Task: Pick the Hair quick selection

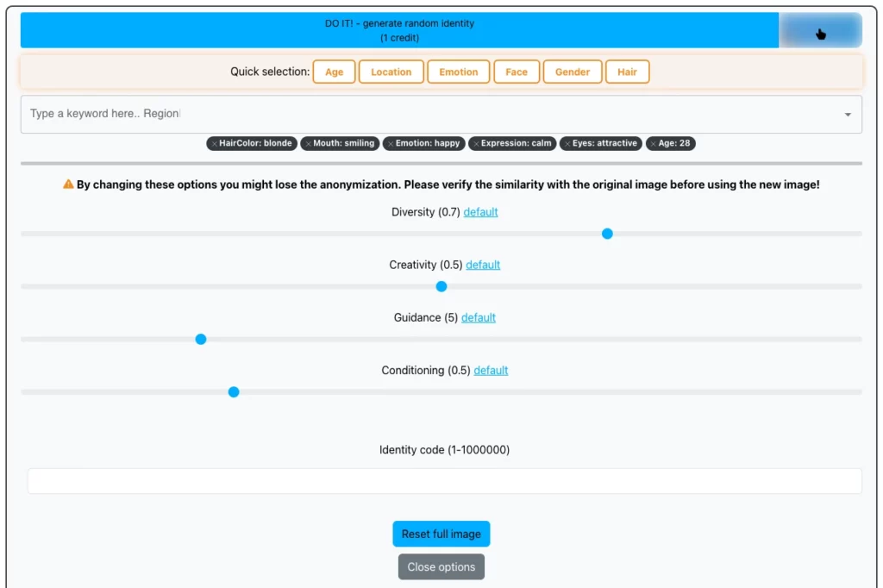Action: [x=627, y=72]
